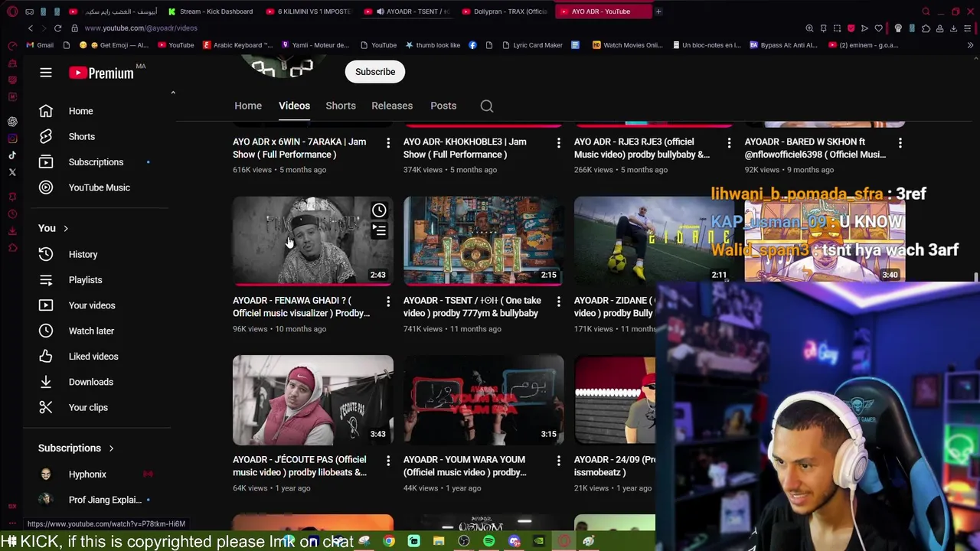Open options menu for RJE3 RJE3 video
Image resolution: width=980 pixels, height=551 pixels.
click(729, 143)
